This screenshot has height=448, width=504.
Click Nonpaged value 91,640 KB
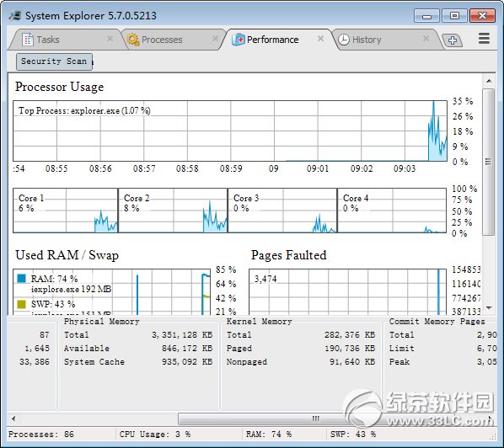[x=352, y=362]
